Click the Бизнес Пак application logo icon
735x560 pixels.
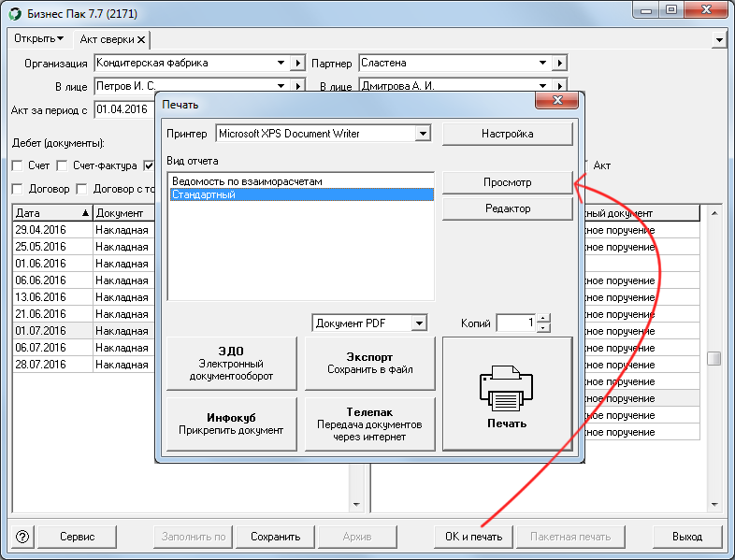15,14
